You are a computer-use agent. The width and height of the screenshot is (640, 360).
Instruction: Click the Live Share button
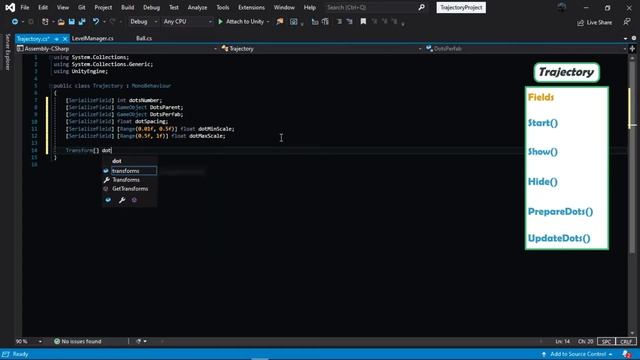pyautogui.click(x=594, y=22)
